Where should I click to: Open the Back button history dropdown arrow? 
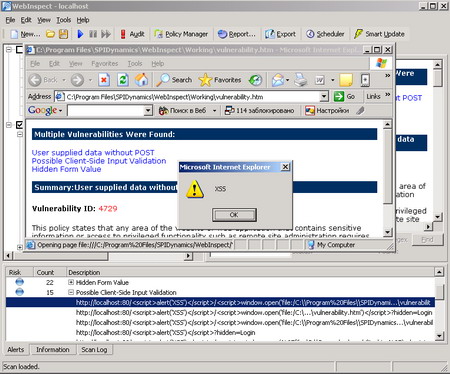coord(64,80)
